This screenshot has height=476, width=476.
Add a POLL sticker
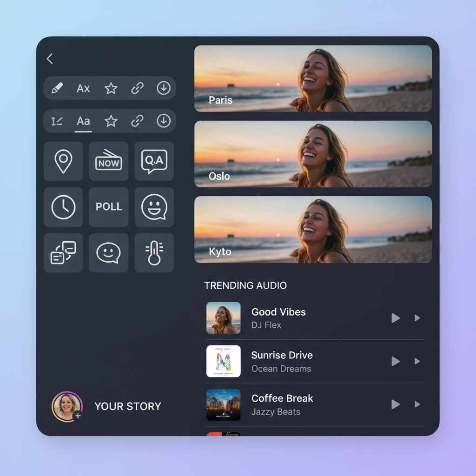109,207
